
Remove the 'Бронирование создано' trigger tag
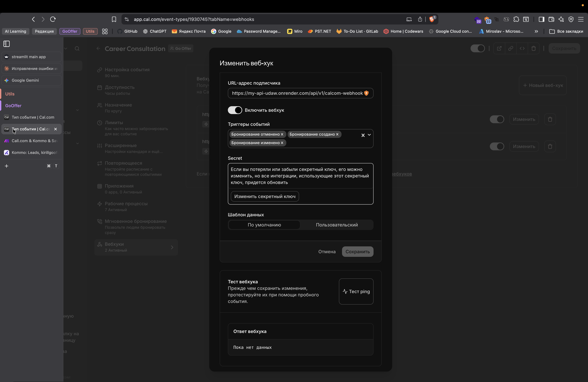point(337,134)
